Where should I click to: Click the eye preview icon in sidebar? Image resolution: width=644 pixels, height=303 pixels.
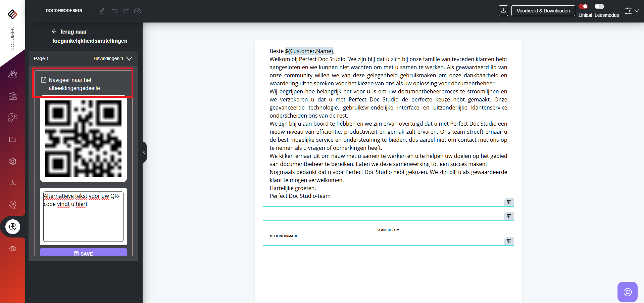(13, 249)
